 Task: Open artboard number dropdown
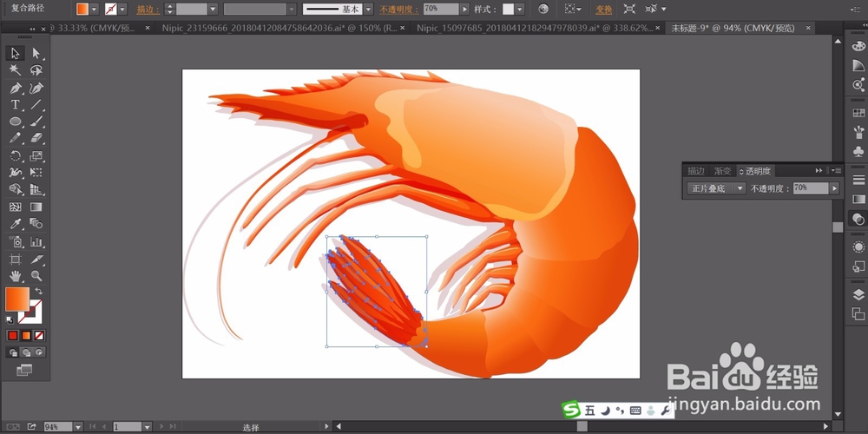pos(147,426)
